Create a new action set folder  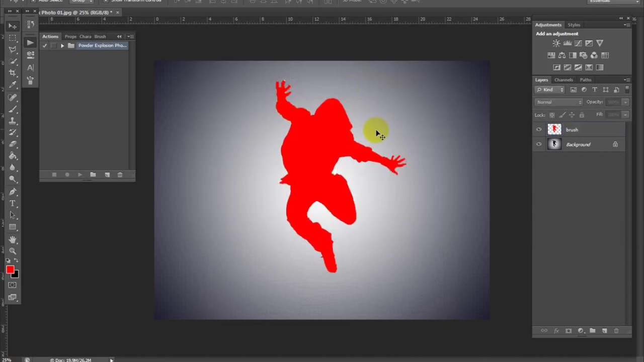click(93, 175)
